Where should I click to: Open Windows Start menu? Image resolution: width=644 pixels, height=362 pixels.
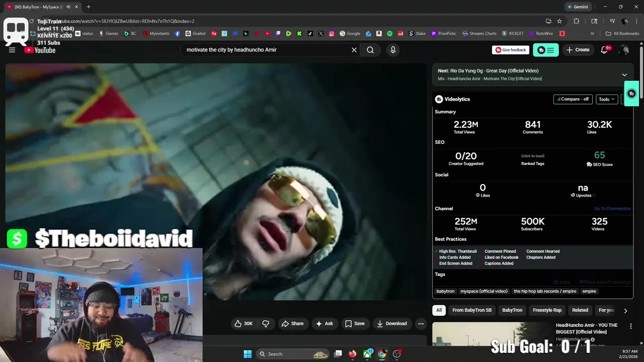click(x=248, y=354)
